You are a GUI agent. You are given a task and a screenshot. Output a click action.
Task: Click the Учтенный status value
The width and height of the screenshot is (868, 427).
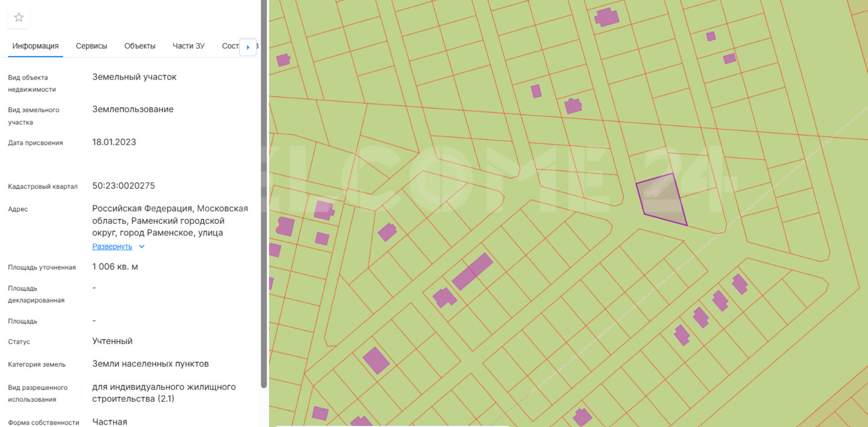tap(112, 341)
